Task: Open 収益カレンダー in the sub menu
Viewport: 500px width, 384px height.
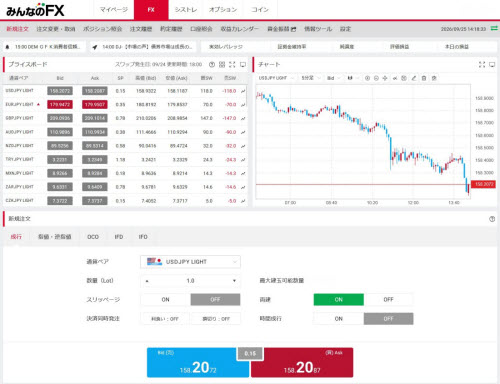Action: (239, 29)
